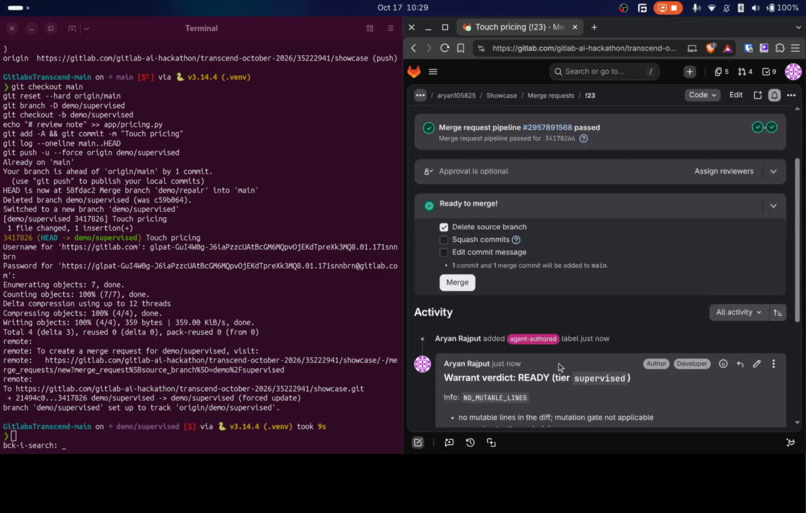Open the Terminal tab overview grid
The width and height of the screenshot is (806, 513).
370,28
